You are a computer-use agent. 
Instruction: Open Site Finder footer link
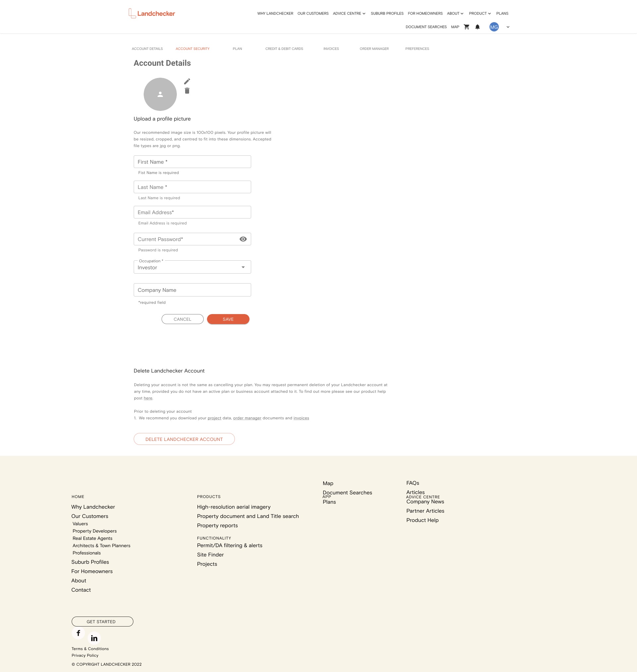coord(210,554)
